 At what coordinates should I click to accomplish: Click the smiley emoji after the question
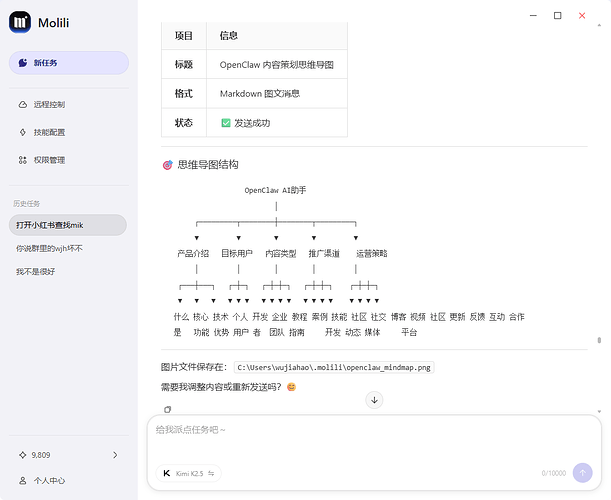tap(291, 387)
